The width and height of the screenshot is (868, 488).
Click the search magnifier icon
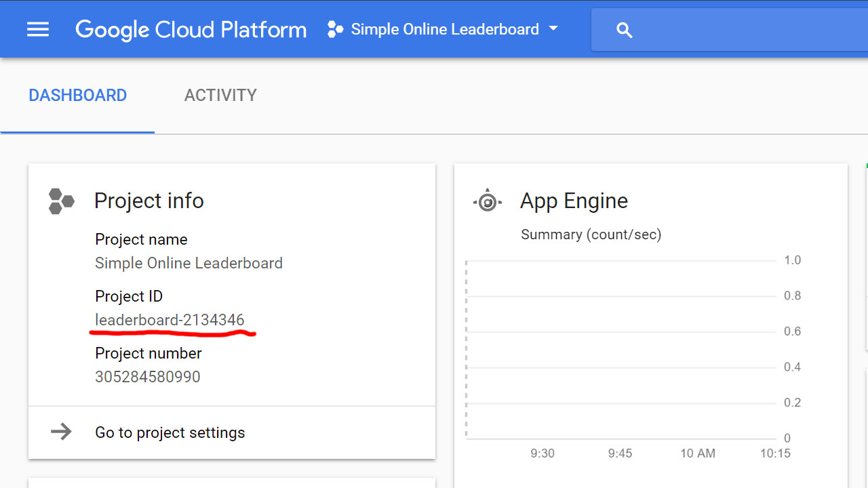tap(625, 30)
